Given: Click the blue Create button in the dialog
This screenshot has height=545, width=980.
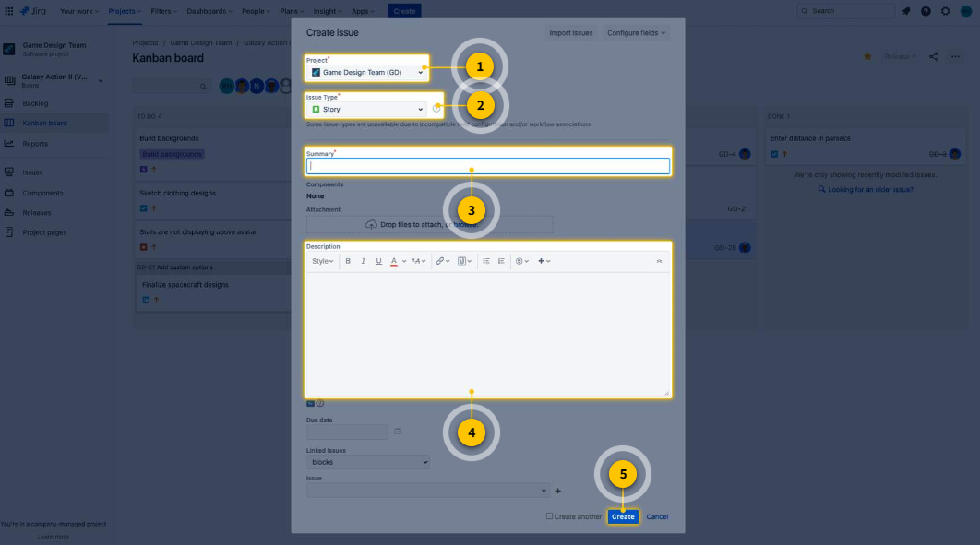Looking at the screenshot, I should (x=623, y=517).
